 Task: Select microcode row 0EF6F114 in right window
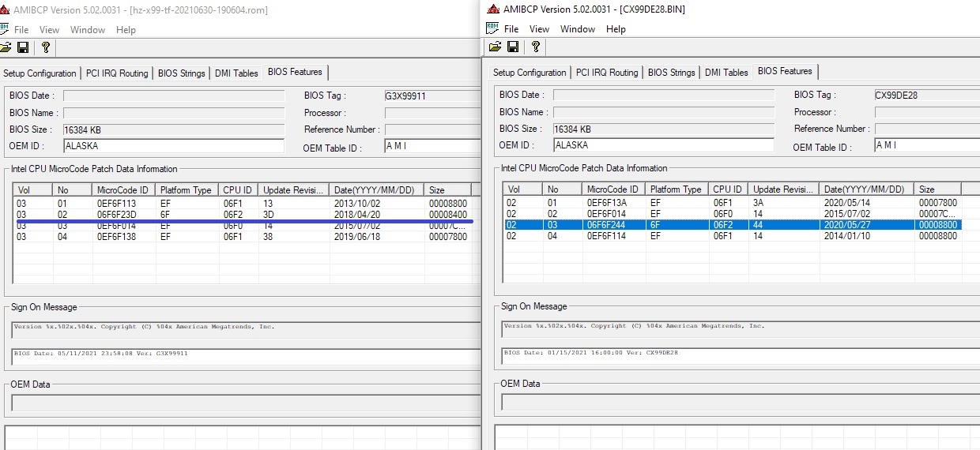[x=733, y=236]
